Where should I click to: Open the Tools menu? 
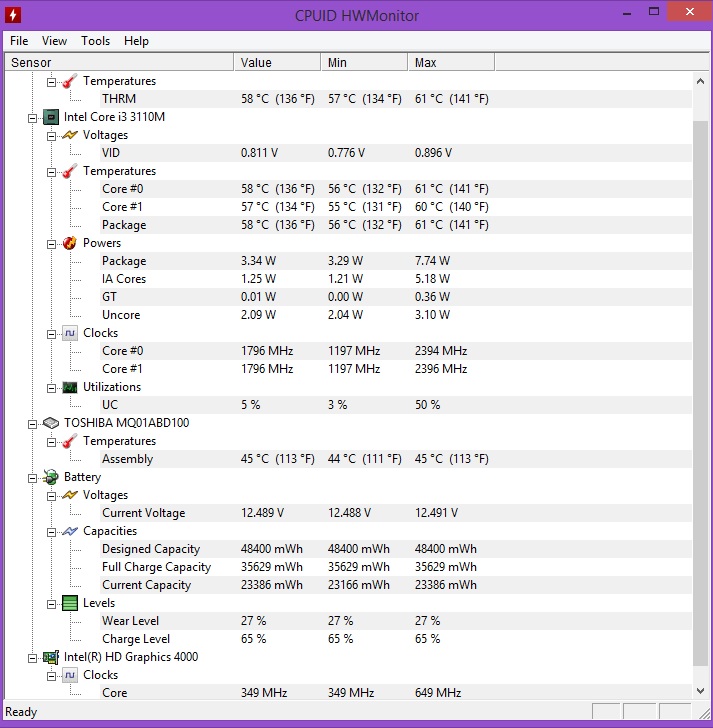(95, 41)
